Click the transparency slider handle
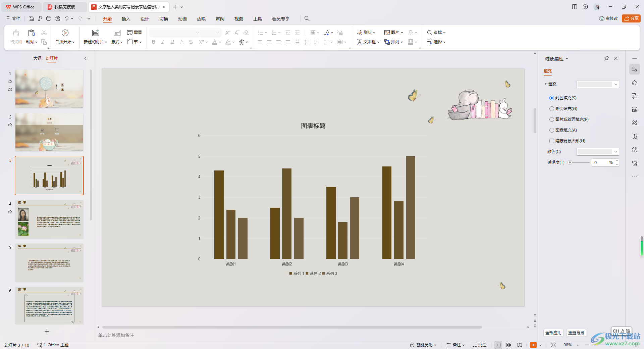 pyautogui.click(x=570, y=162)
